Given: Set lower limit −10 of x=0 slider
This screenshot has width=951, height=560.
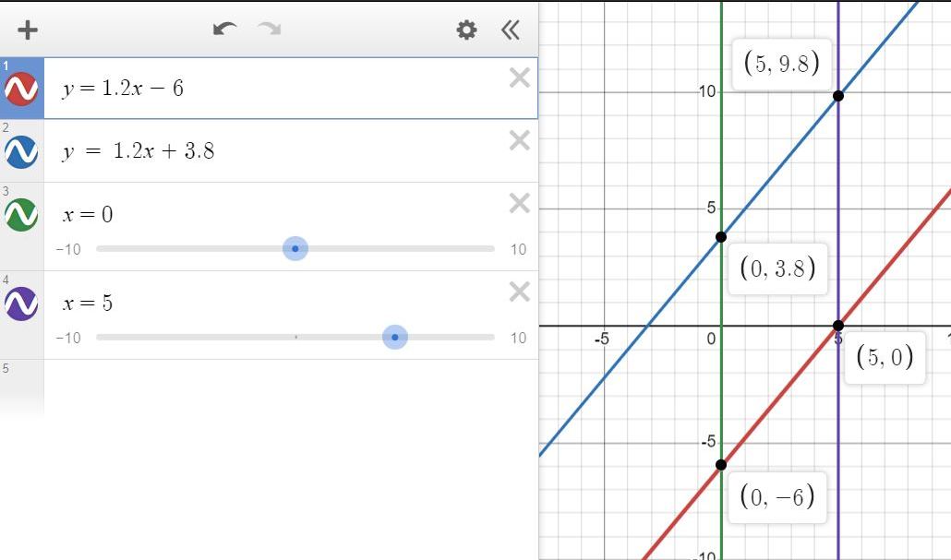Looking at the screenshot, I should pyautogui.click(x=68, y=249).
